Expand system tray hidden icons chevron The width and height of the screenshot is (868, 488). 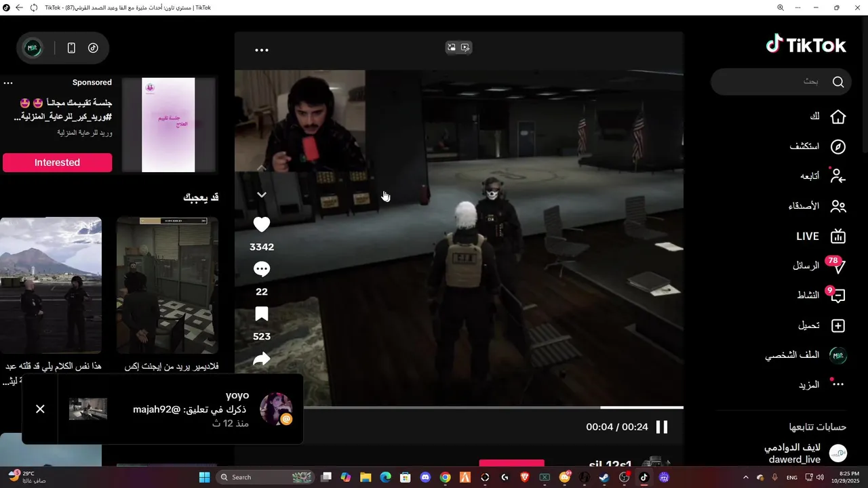[x=746, y=477]
